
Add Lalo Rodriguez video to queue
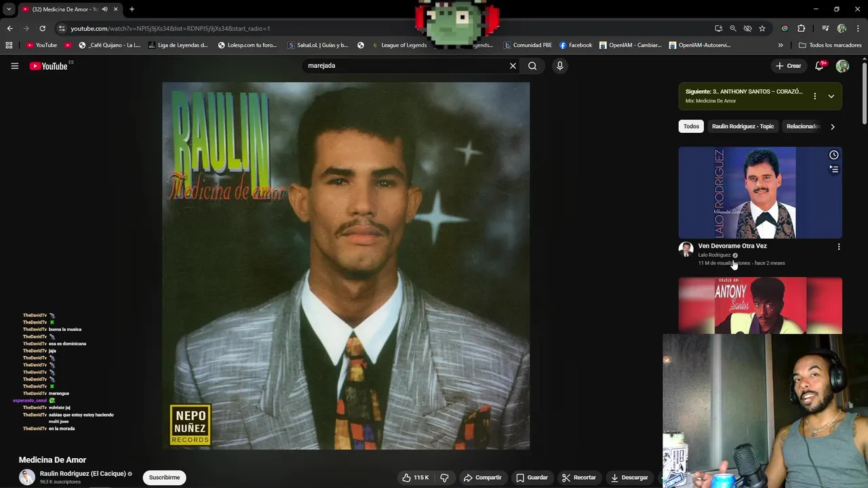(833, 169)
